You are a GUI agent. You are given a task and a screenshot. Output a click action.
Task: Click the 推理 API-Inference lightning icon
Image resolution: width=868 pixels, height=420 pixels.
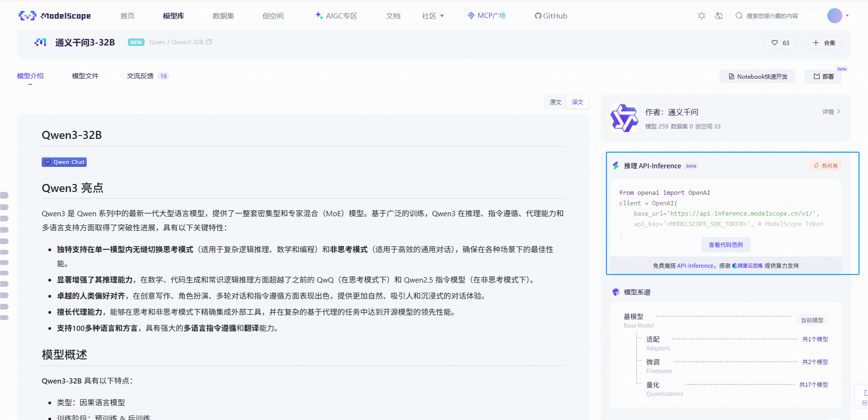click(615, 165)
